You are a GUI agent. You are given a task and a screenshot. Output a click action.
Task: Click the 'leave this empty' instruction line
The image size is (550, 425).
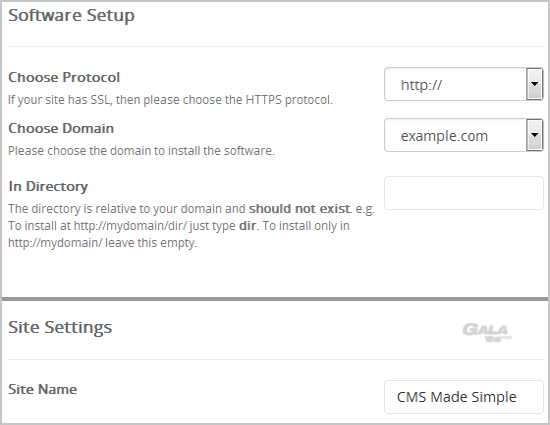102,243
